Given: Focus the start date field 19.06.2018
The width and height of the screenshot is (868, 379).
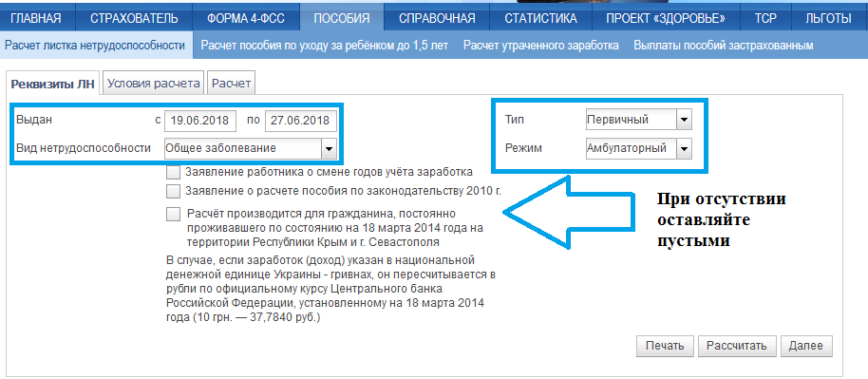Looking at the screenshot, I should point(200,121).
